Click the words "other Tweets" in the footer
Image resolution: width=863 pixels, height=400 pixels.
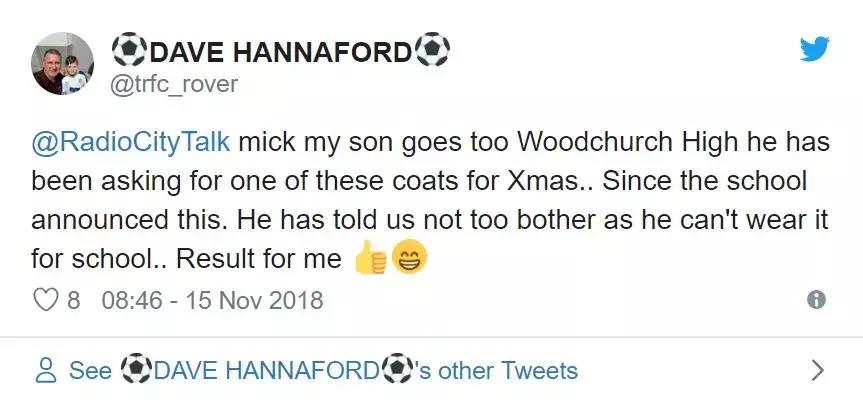pyautogui.click(x=508, y=371)
